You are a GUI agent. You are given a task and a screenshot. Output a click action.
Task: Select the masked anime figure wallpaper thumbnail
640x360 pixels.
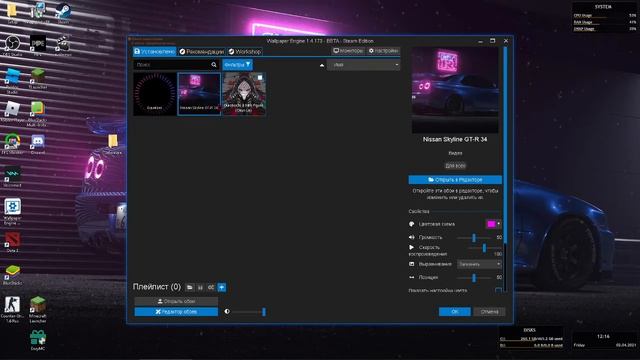click(244, 94)
